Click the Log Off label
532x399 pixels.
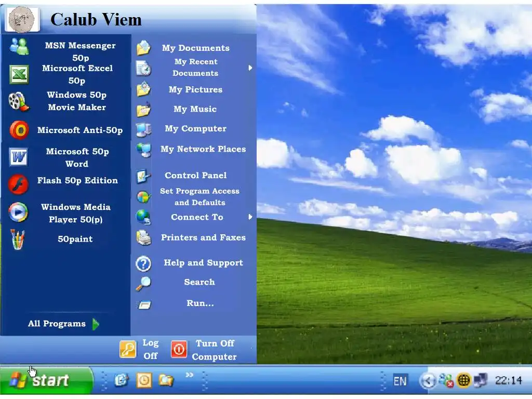(150, 349)
